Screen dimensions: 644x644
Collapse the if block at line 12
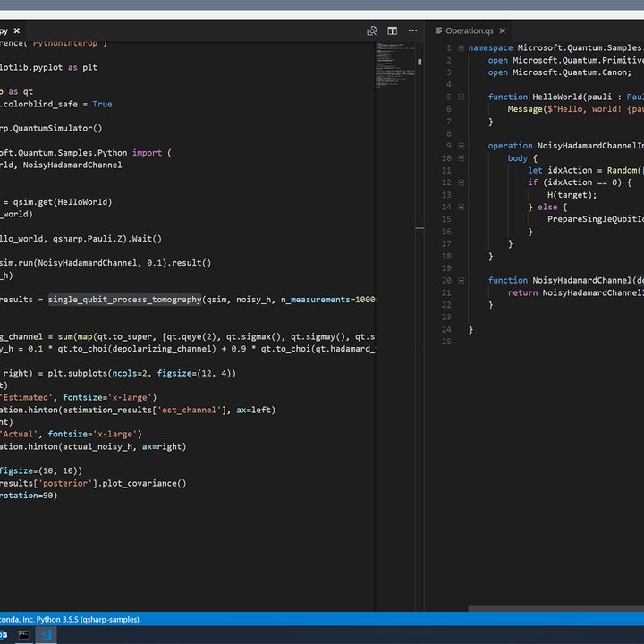click(461, 182)
